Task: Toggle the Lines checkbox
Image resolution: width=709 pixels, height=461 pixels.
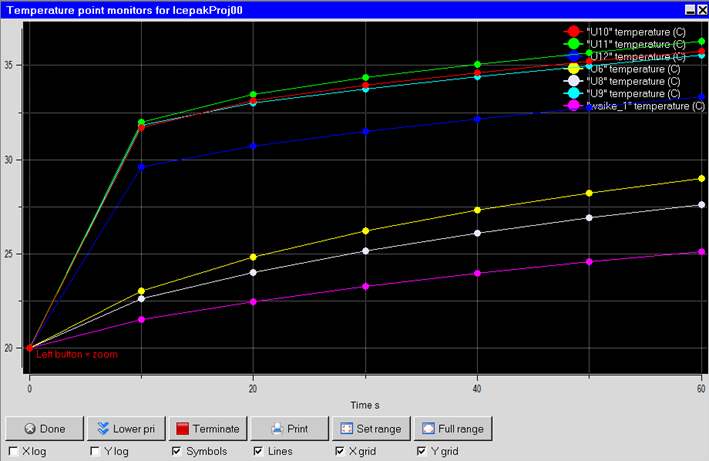Action: [258, 451]
